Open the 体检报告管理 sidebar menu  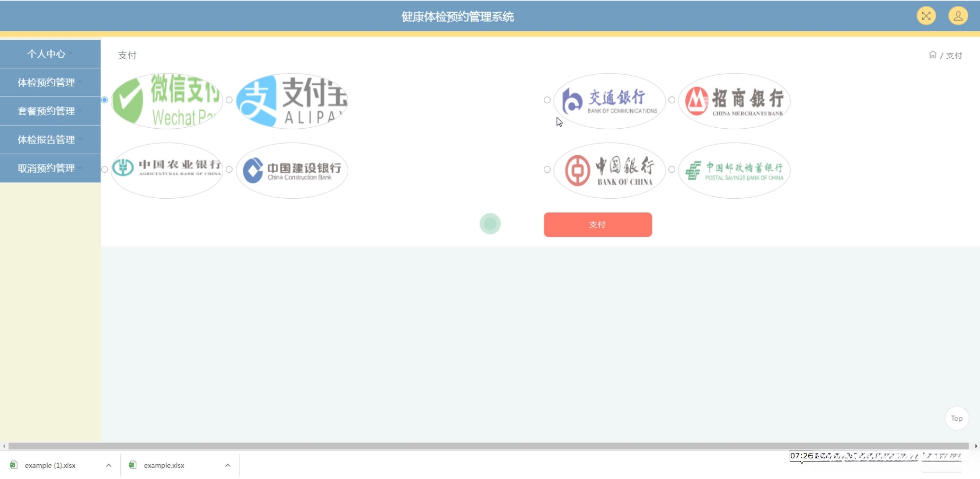coord(50,140)
